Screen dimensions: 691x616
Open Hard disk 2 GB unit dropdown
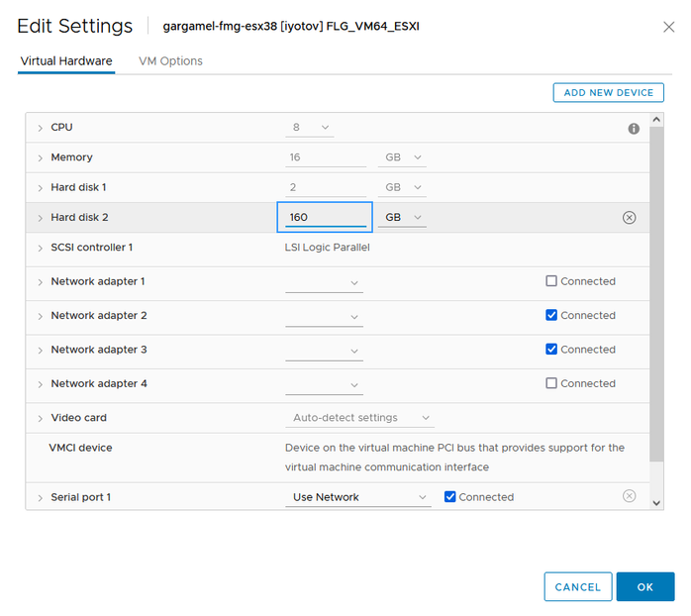(x=404, y=217)
